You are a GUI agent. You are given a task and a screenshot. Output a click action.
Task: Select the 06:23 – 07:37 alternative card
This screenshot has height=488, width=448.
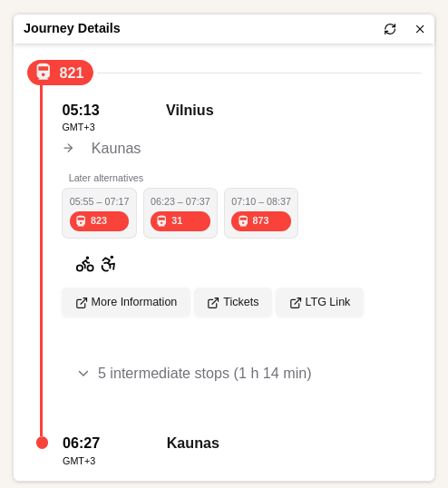click(180, 213)
